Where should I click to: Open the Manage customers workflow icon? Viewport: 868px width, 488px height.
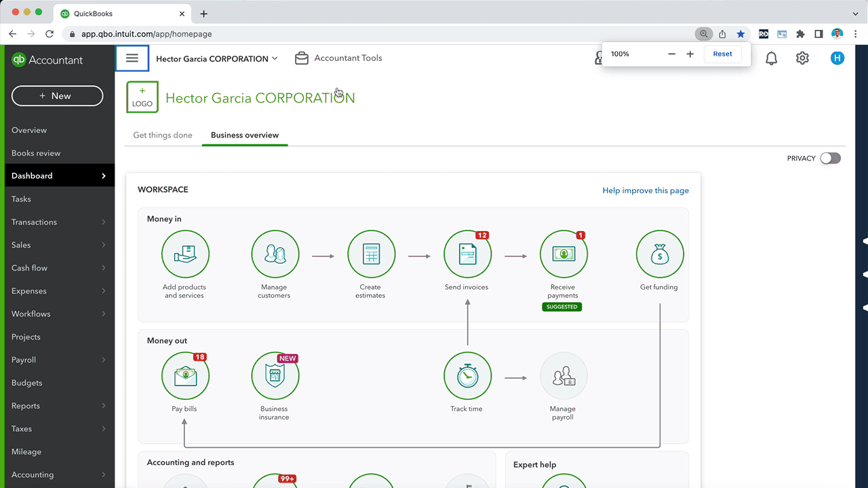pyautogui.click(x=275, y=255)
